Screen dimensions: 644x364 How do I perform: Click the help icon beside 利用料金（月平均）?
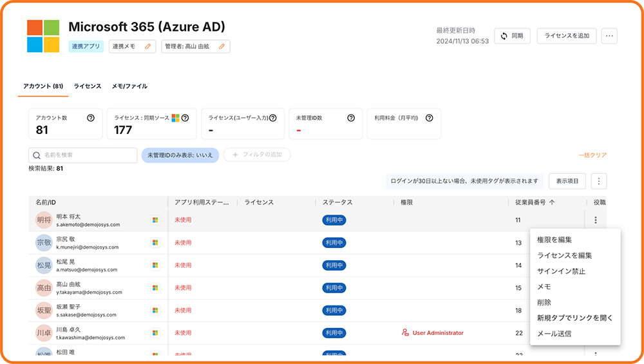(x=429, y=118)
